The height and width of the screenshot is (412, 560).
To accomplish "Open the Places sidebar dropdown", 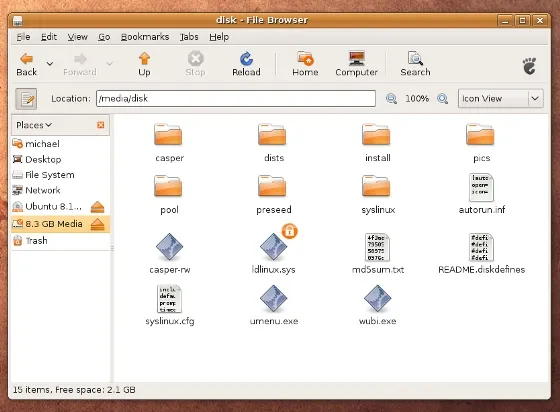I will [x=34, y=125].
